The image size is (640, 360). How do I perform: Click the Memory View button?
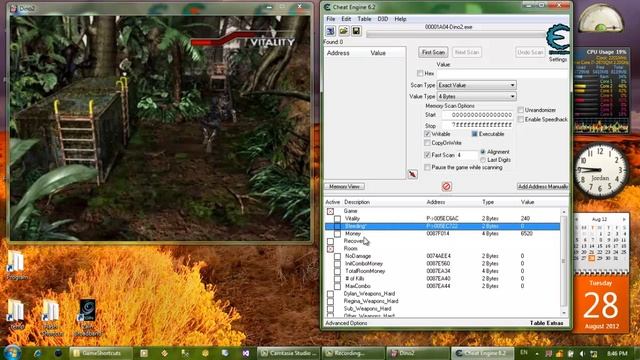click(344, 187)
